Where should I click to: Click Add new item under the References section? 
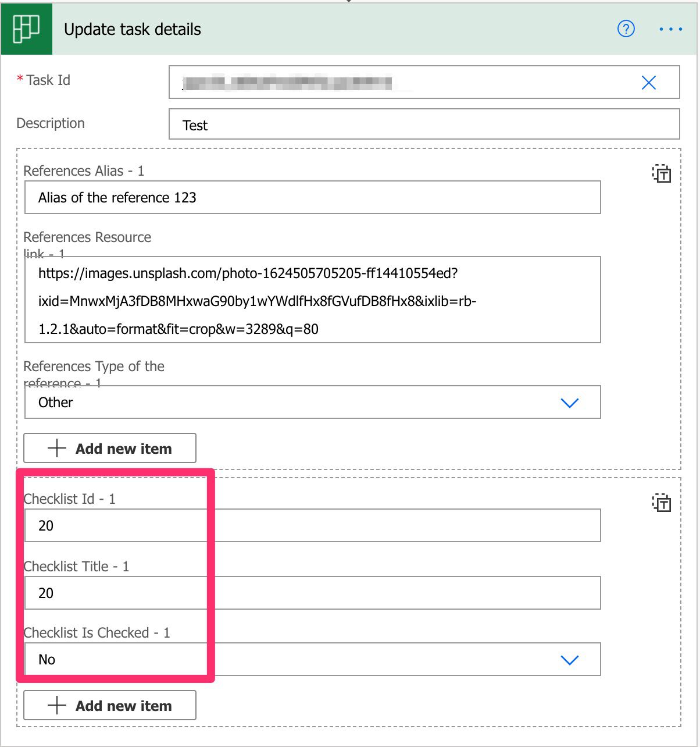pyautogui.click(x=123, y=448)
